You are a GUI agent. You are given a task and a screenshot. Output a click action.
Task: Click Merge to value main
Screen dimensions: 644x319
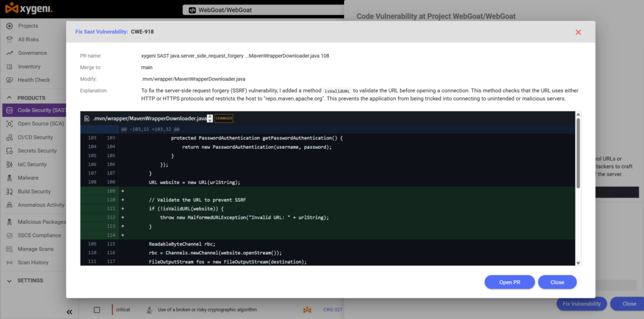coord(147,67)
